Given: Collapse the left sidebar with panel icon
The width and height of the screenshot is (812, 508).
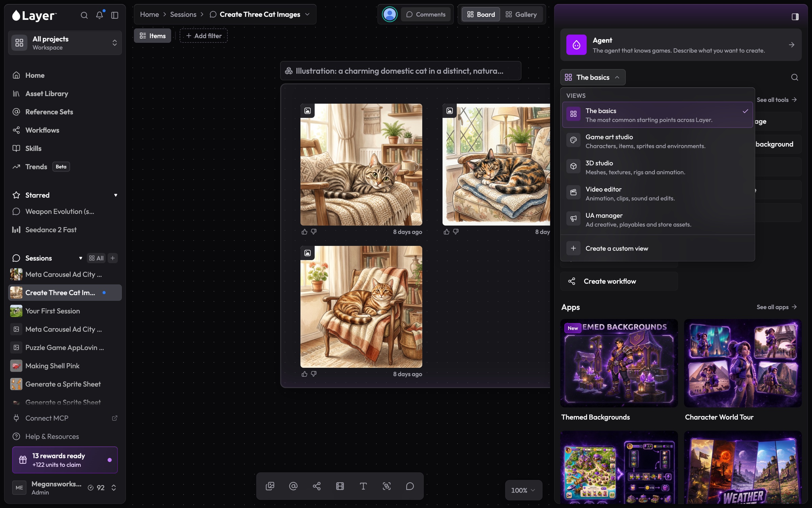Looking at the screenshot, I should coord(115,15).
